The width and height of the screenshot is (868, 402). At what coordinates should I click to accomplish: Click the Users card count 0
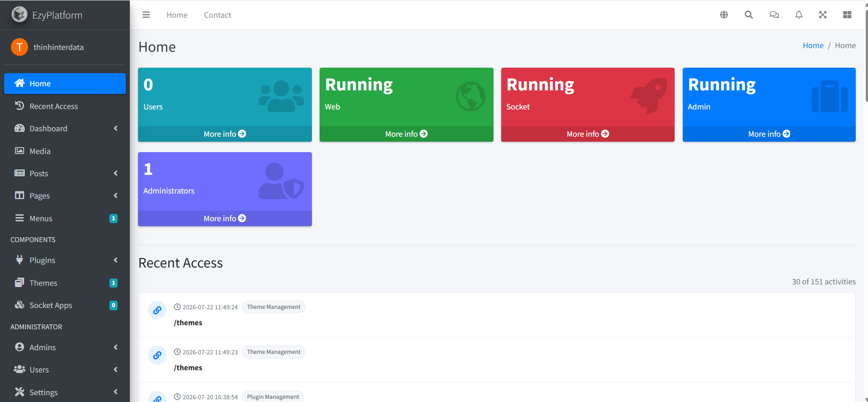click(x=148, y=85)
